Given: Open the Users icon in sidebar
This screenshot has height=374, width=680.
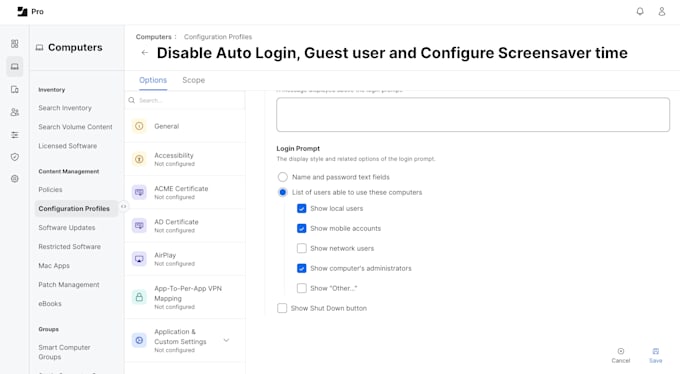Looking at the screenshot, I should [x=15, y=112].
